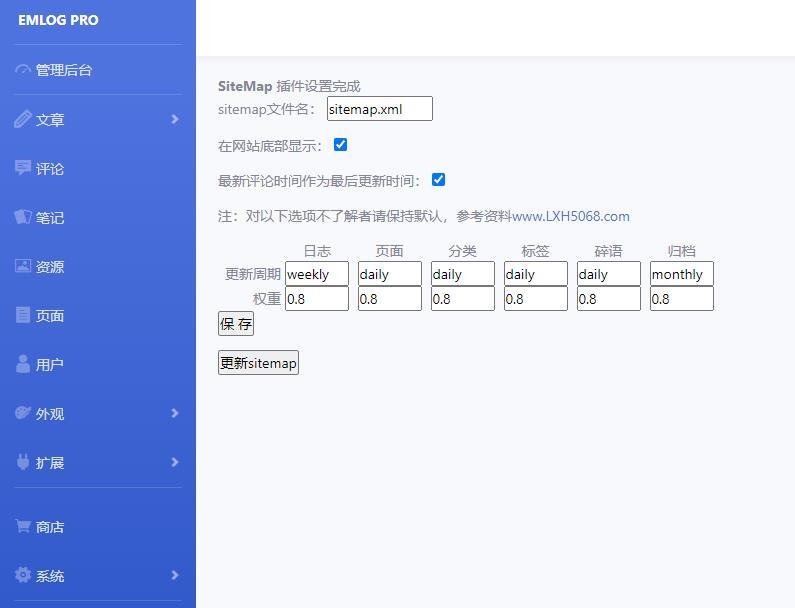Click the 碎语 weight field
Image resolution: width=795 pixels, height=608 pixels.
(x=609, y=299)
